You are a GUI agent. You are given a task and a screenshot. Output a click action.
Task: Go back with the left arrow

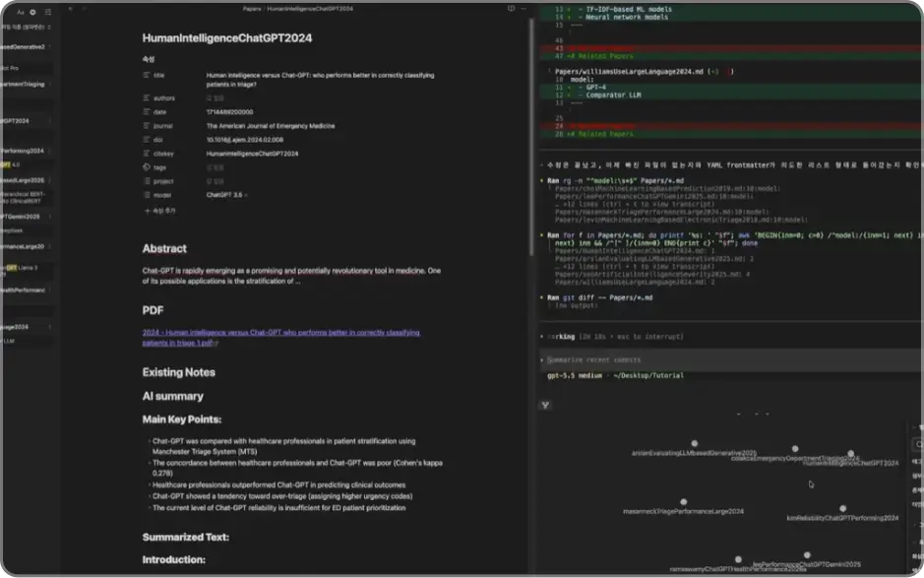(x=71, y=9)
